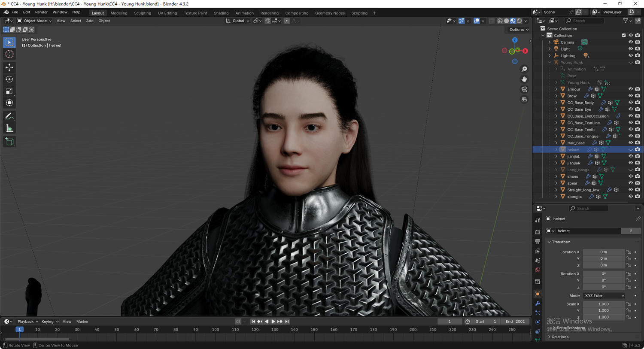This screenshot has height=349, width=644.
Task: Toggle proportional editing
Action: tap(287, 21)
